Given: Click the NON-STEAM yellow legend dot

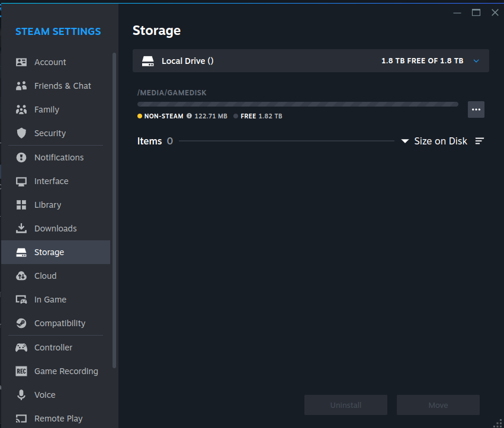Looking at the screenshot, I should (x=140, y=116).
